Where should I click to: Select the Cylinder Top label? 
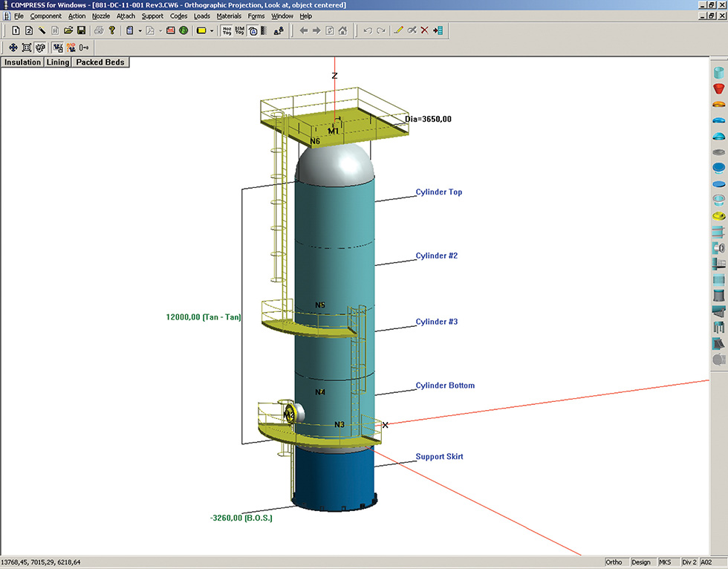[x=439, y=192]
